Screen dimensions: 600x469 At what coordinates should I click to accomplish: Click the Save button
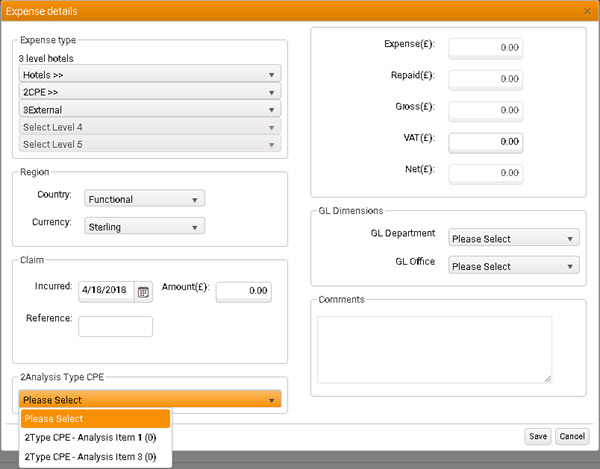(538, 437)
